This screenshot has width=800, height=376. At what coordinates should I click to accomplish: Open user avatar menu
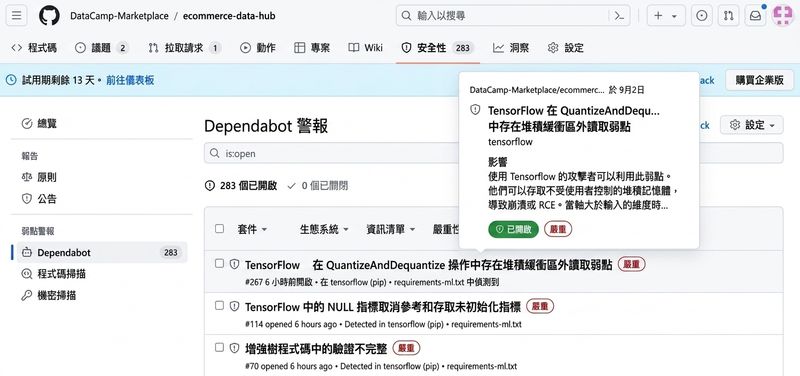click(783, 16)
